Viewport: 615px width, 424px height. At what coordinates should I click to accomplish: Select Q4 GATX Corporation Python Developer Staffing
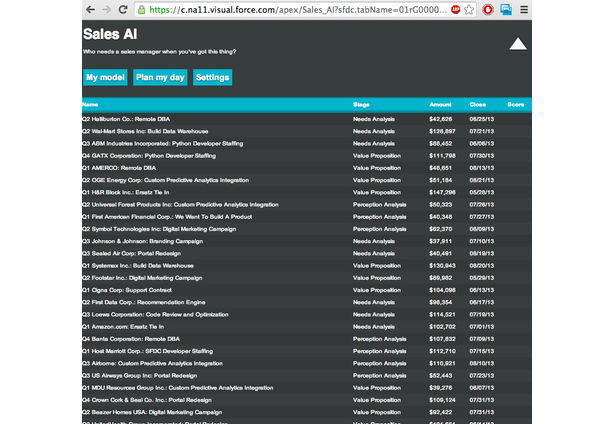307,156
